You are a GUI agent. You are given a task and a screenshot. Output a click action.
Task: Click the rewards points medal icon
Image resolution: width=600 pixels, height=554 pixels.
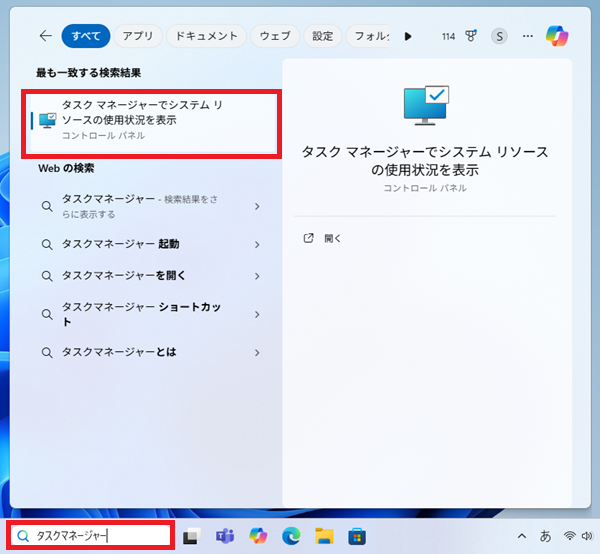[x=471, y=36]
